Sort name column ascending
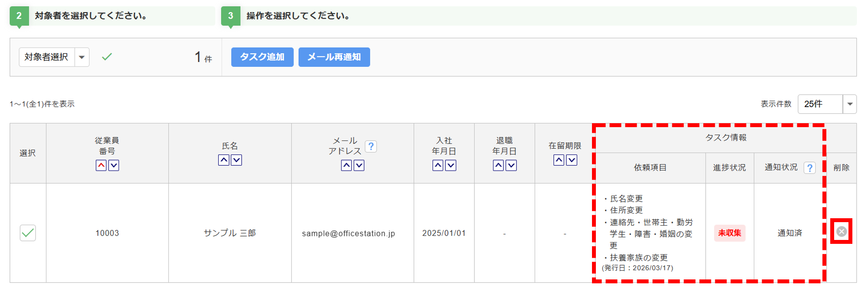This screenshot has width=868, height=292. coord(224,160)
